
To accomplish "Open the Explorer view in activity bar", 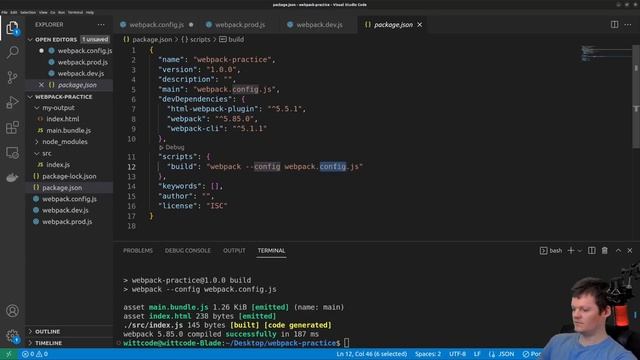I will (x=12, y=28).
